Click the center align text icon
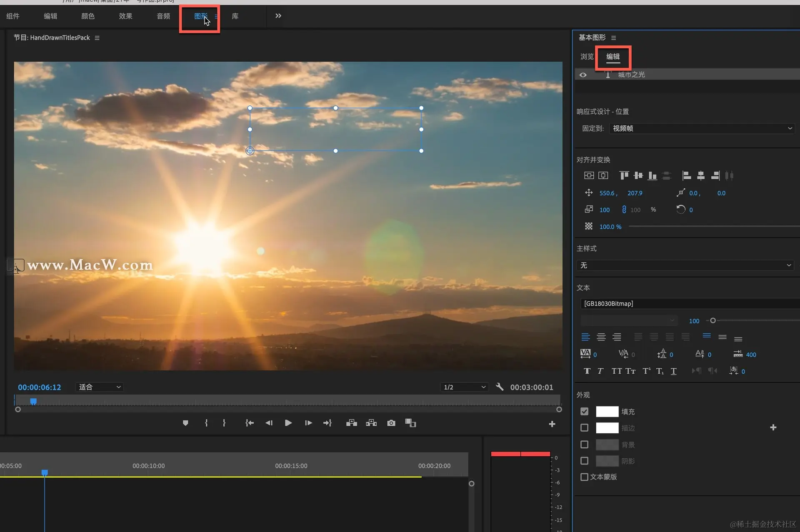This screenshot has height=532, width=800. coord(601,337)
